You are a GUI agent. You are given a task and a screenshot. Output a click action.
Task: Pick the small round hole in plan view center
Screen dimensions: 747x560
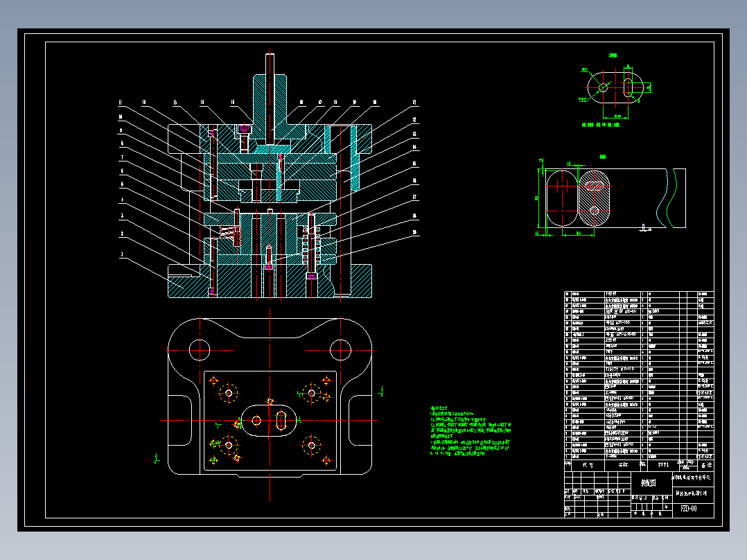coord(256,421)
